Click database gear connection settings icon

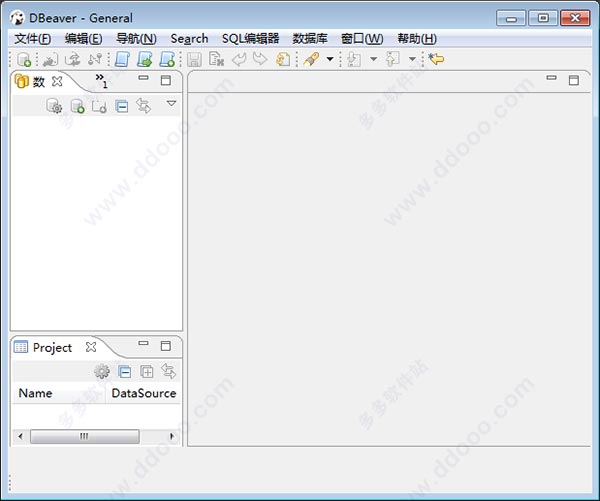(54, 106)
